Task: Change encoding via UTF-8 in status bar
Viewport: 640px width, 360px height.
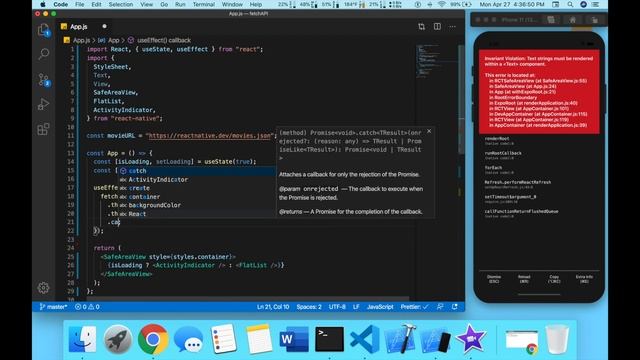Action: point(337,307)
